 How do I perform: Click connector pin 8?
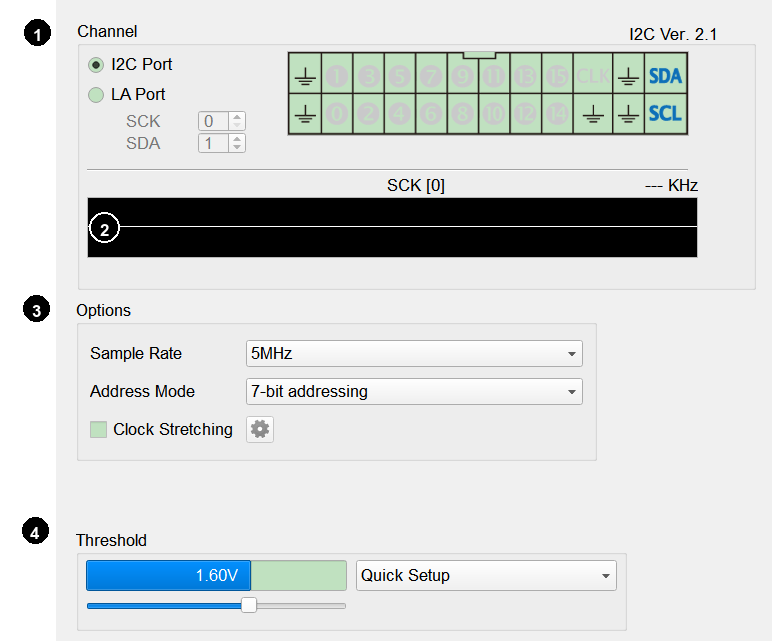pyautogui.click(x=463, y=114)
